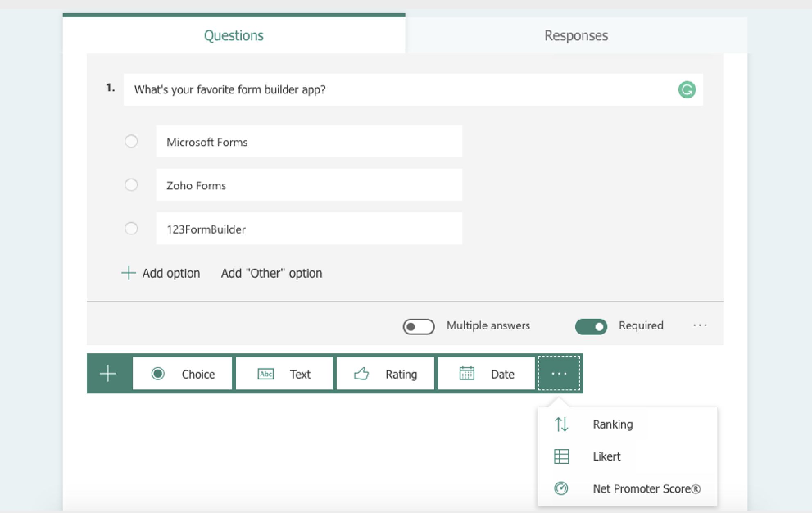812x513 pixels.
Task: Select the Microsoft Forms radio button
Action: (131, 141)
